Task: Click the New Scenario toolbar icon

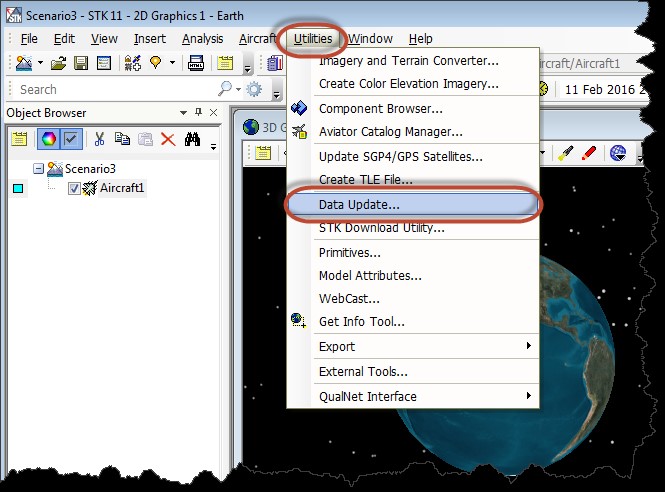Action: coord(24,63)
